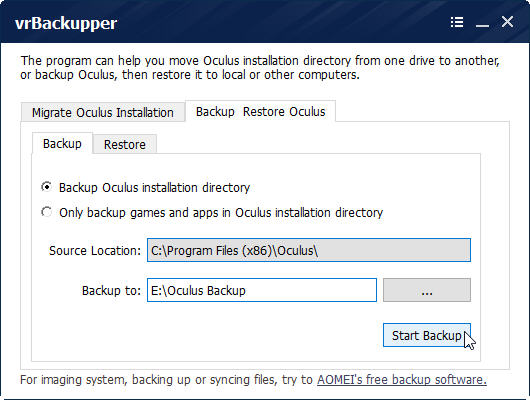Open the list menu icon in title bar

pos(457,22)
